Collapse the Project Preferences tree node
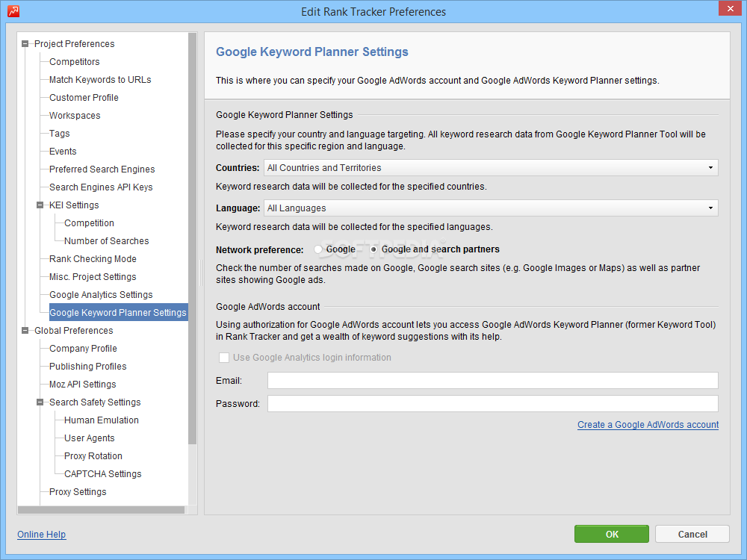This screenshot has height=560, width=747. [x=25, y=44]
